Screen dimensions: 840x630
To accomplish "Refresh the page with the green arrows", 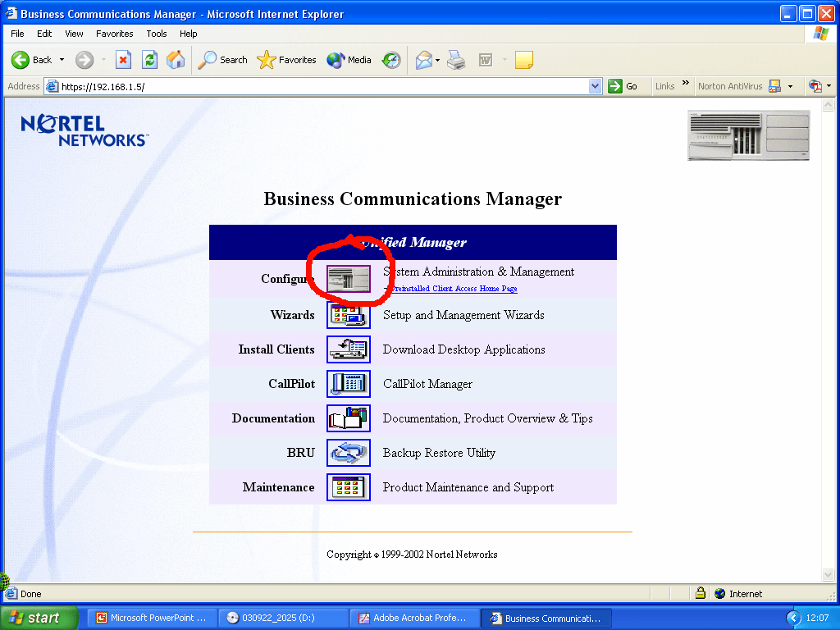I will (x=149, y=60).
